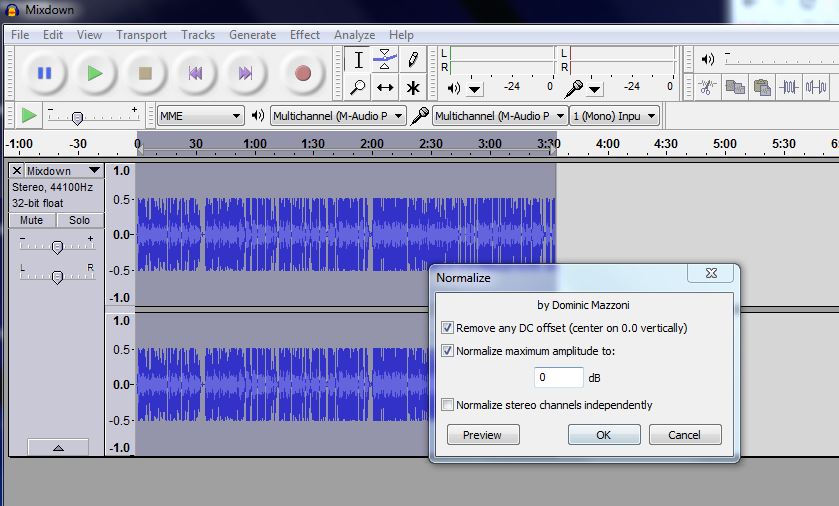Open the View menu
Screen dimensions: 839x506
[x=89, y=35]
